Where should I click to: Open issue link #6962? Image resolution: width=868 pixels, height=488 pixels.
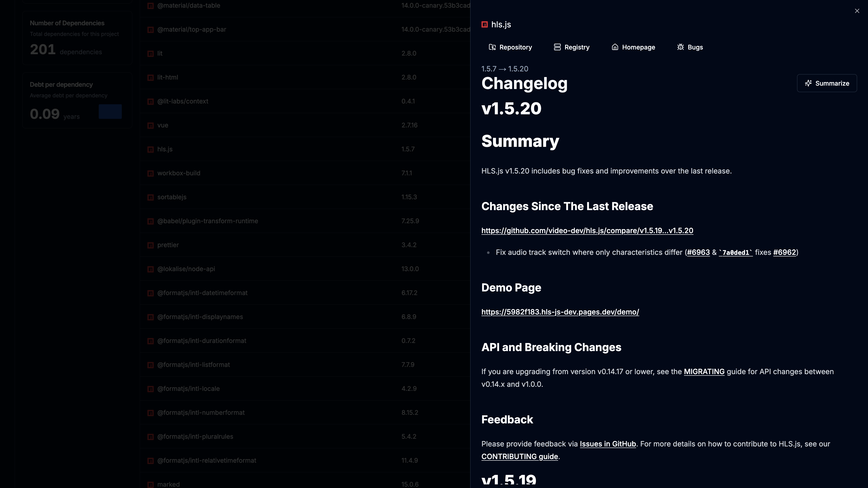tap(784, 253)
